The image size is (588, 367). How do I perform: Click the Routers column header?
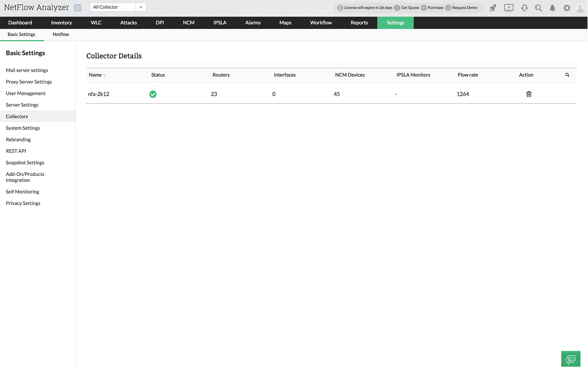point(221,75)
